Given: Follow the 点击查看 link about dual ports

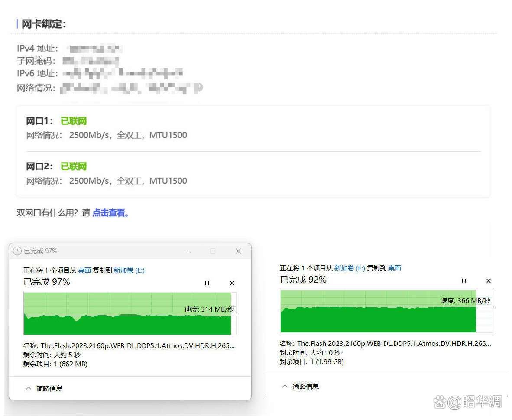Looking at the screenshot, I should click(x=110, y=213).
